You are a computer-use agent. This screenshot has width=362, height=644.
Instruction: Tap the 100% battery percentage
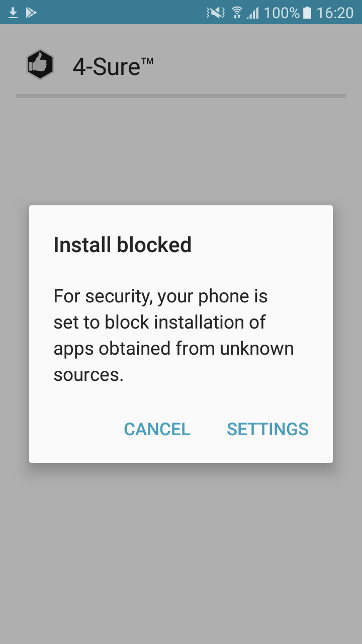click(282, 13)
